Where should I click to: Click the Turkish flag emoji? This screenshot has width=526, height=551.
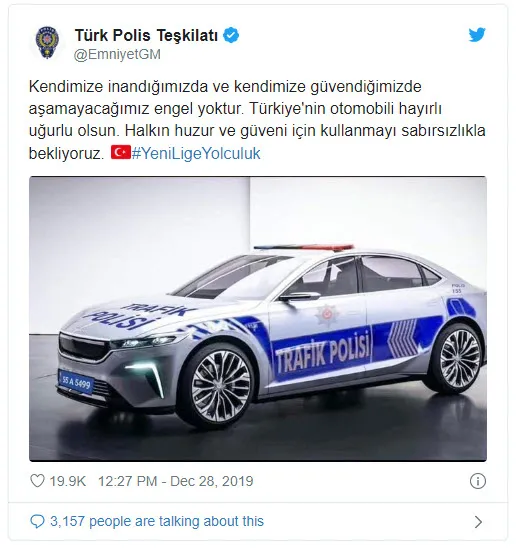(x=121, y=153)
